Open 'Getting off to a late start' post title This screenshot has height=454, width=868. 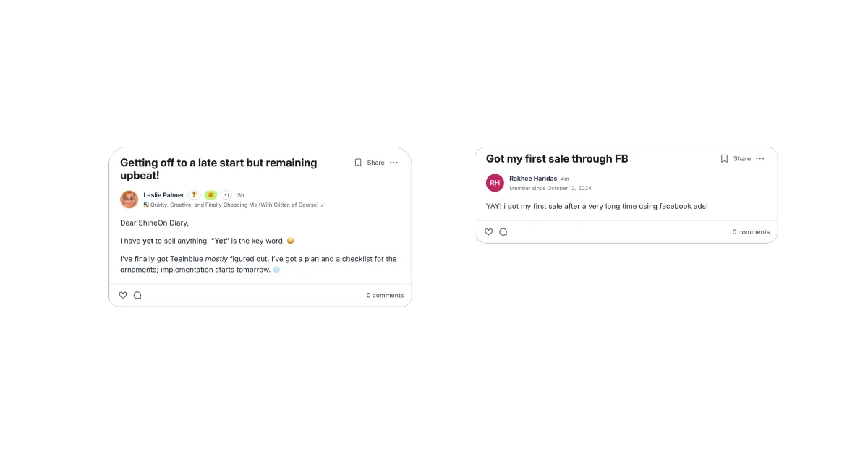click(218, 169)
